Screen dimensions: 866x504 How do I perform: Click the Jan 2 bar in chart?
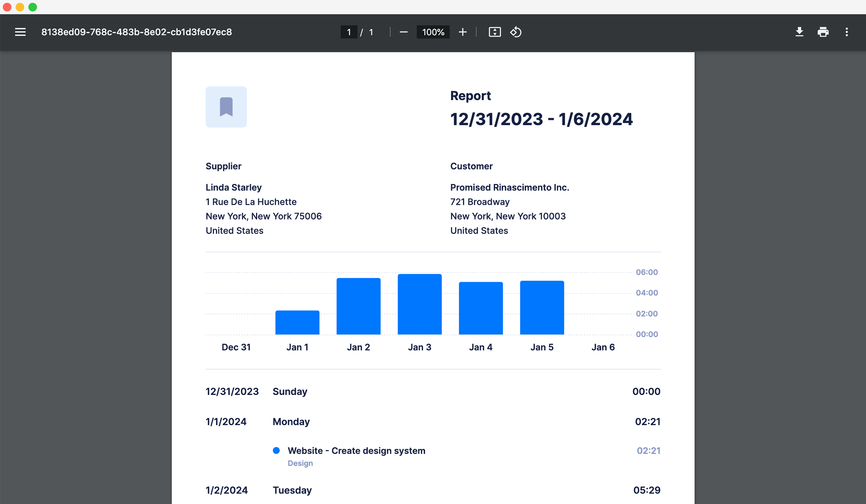pyautogui.click(x=358, y=306)
